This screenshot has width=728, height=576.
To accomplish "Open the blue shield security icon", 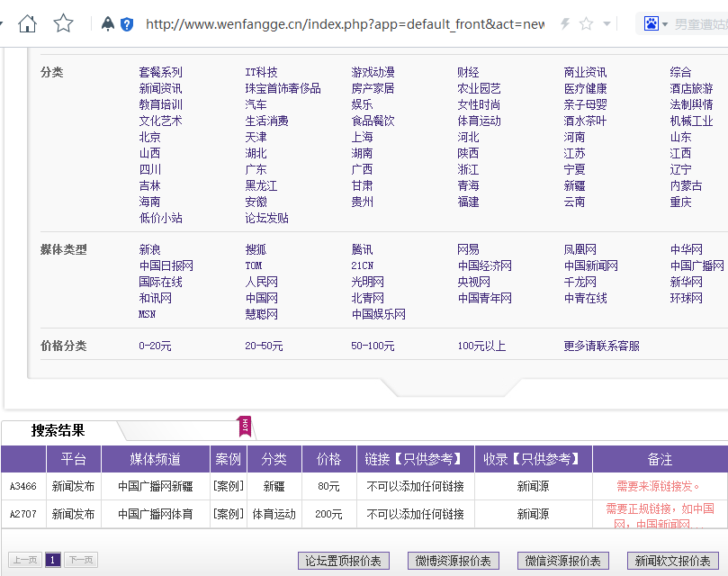I will pyautogui.click(x=127, y=24).
